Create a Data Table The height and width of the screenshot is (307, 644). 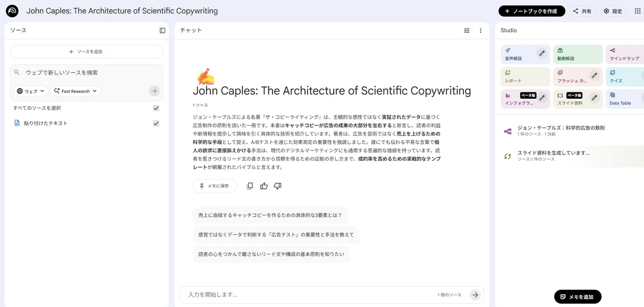(625, 99)
